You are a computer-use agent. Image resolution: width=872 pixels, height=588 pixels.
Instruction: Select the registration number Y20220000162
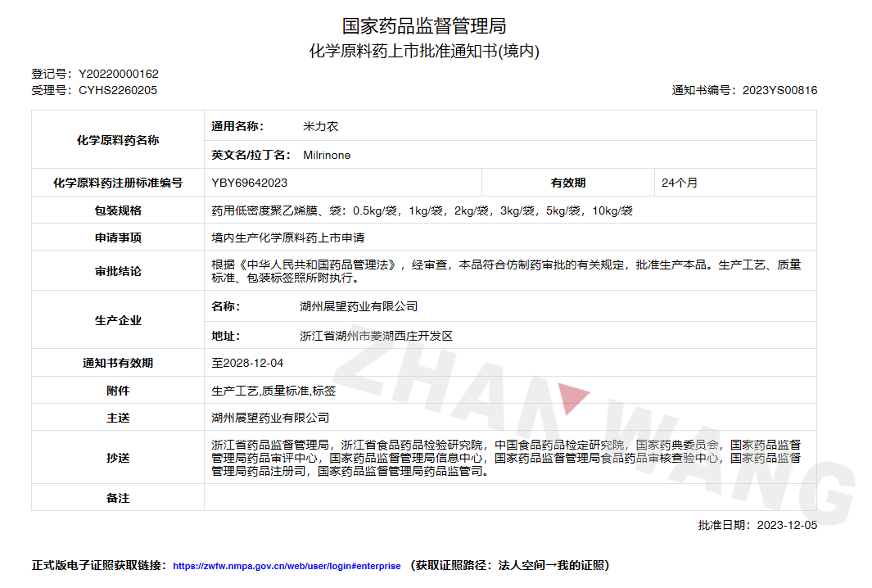click(x=119, y=74)
